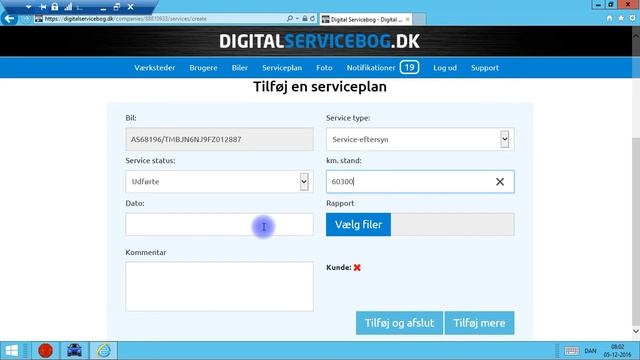
Task: Switch DAN input language in tray
Action: coord(590,351)
